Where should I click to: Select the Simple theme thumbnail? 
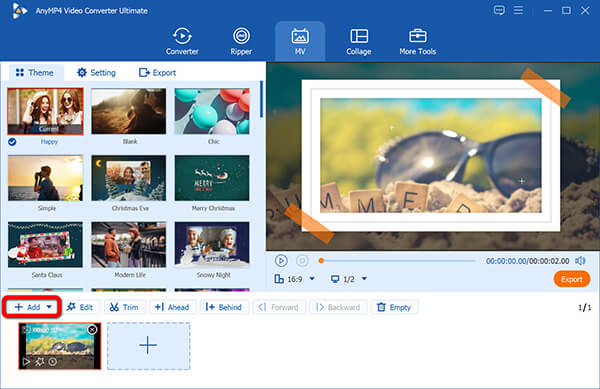(x=45, y=178)
